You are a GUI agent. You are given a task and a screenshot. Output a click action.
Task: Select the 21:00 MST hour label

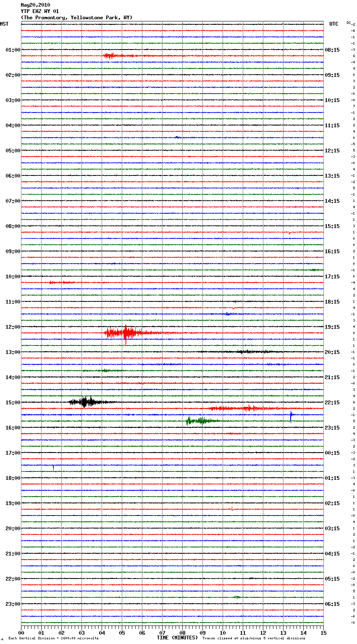click(x=13, y=554)
